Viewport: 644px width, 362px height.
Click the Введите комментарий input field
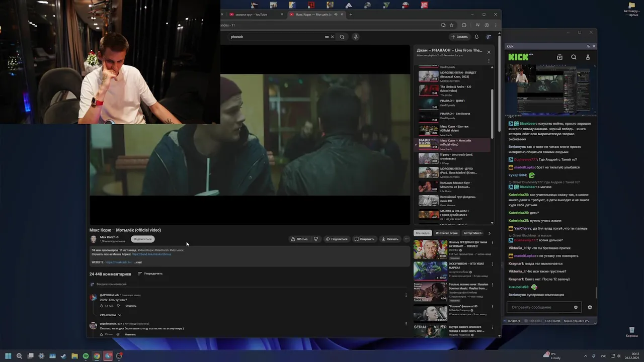tap(252, 284)
